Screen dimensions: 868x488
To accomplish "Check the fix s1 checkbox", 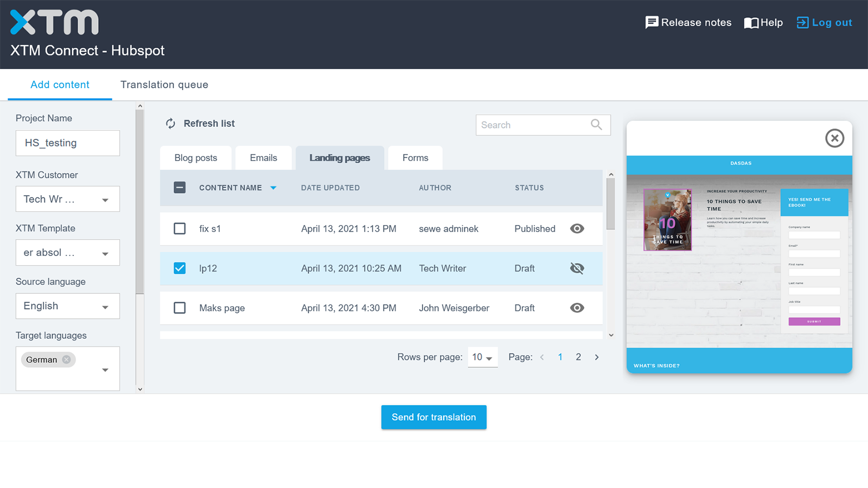I will pyautogui.click(x=180, y=229).
